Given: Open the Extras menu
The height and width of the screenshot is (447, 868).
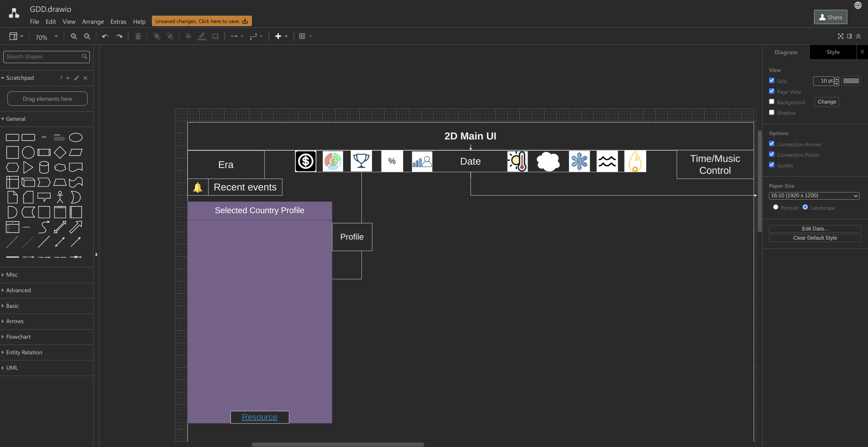Looking at the screenshot, I should click(118, 21).
